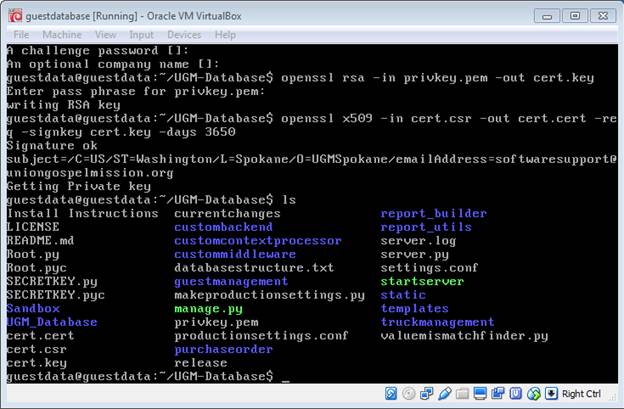This screenshot has width=624, height=409.
Task: Open the Input menu
Action: pyautogui.click(x=141, y=34)
